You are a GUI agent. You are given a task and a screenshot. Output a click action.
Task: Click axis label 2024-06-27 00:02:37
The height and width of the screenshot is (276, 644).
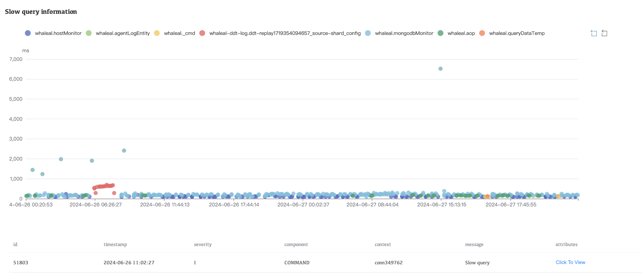303,205
